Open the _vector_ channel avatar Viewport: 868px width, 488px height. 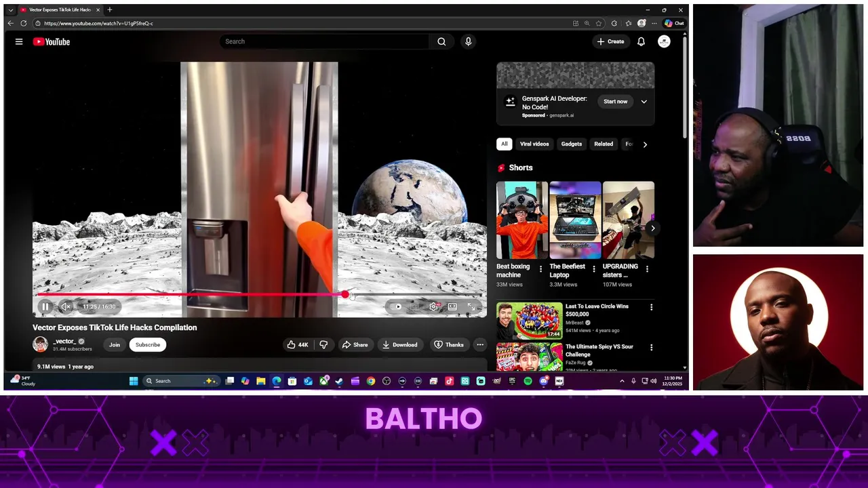(41, 344)
